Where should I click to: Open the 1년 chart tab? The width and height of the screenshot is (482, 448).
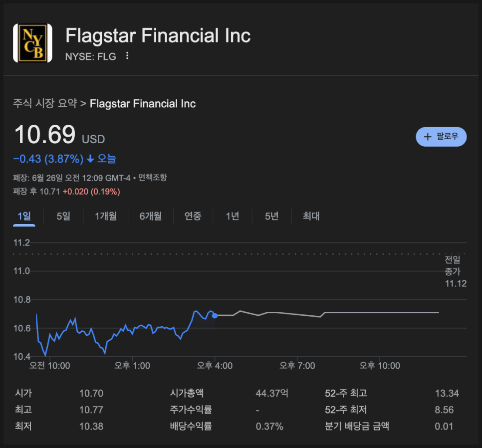232,216
